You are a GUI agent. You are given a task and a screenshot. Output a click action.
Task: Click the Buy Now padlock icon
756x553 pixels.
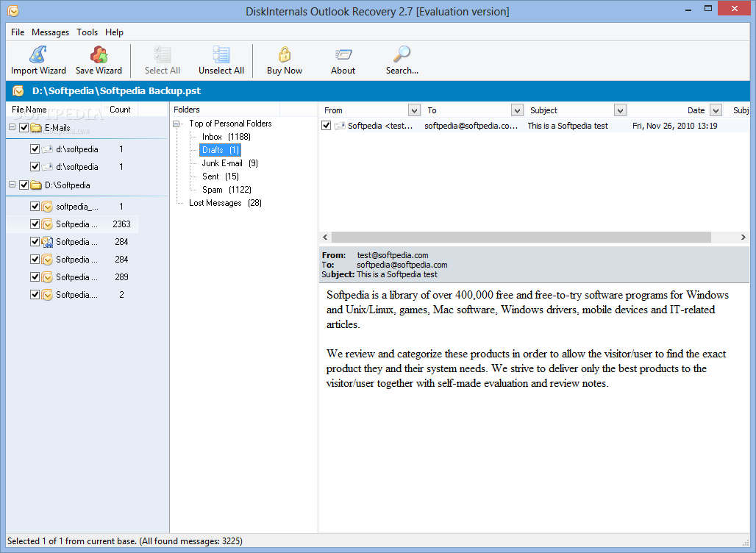[x=285, y=54]
